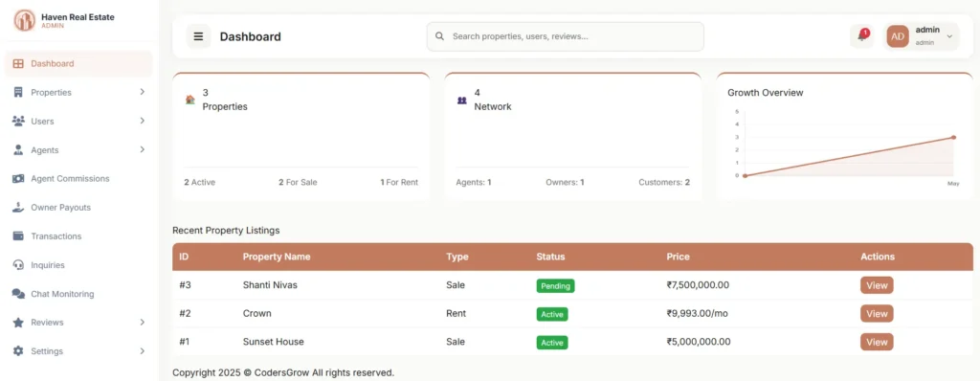
Task: Click the Growth Overview chart title
Action: click(x=765, y=93)
